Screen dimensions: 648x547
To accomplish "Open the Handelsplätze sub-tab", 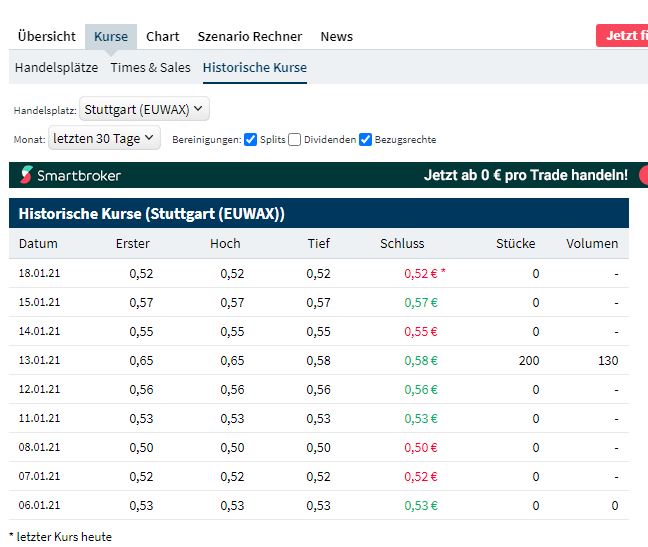I will 56,67.
